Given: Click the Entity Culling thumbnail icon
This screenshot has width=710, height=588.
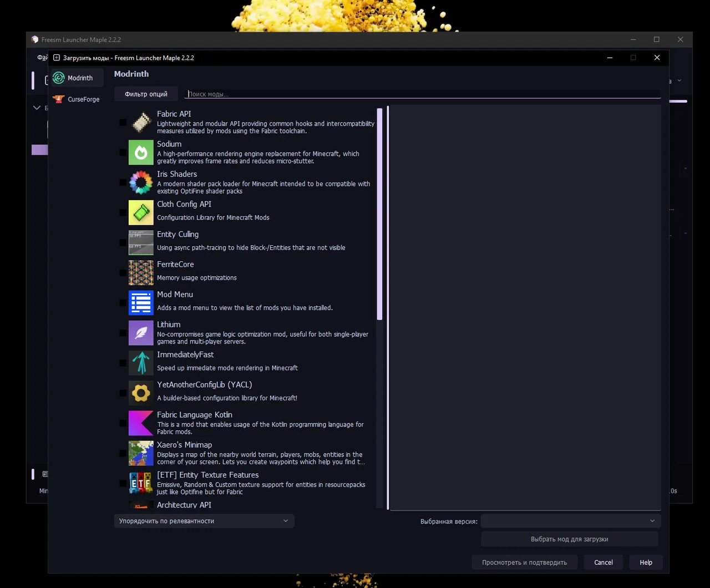Looking at the screenshot, I should [141, 242].
